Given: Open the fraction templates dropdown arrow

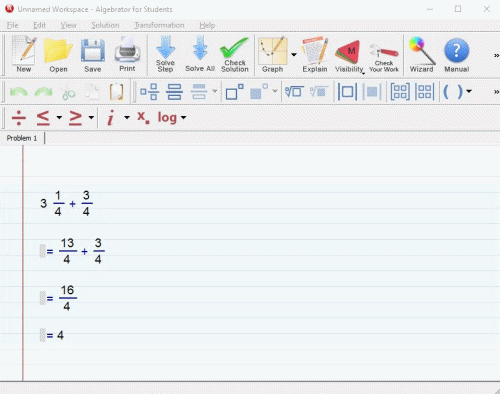Looking at the screenshot, I should [x=215, y=91].
